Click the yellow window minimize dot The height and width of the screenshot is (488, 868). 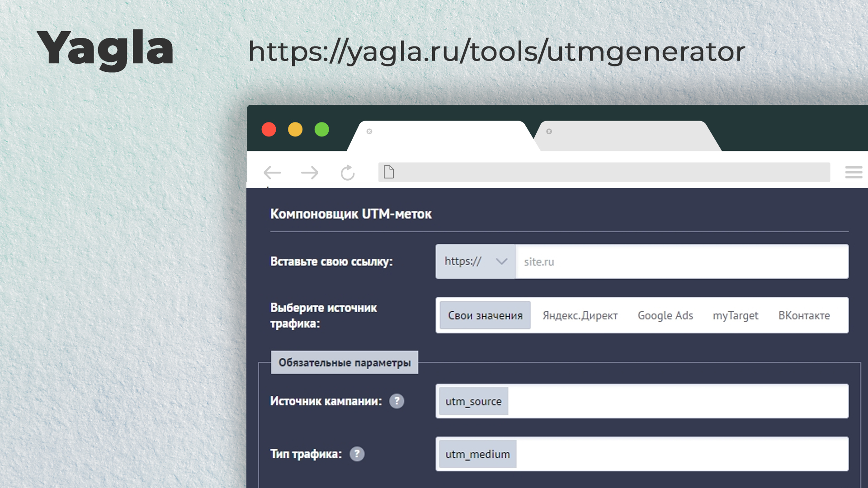295,129
